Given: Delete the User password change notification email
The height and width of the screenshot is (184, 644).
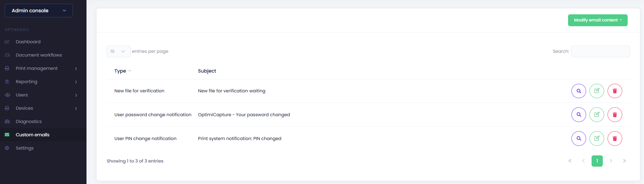Looking at the screenshot, I should coord(615,115).
